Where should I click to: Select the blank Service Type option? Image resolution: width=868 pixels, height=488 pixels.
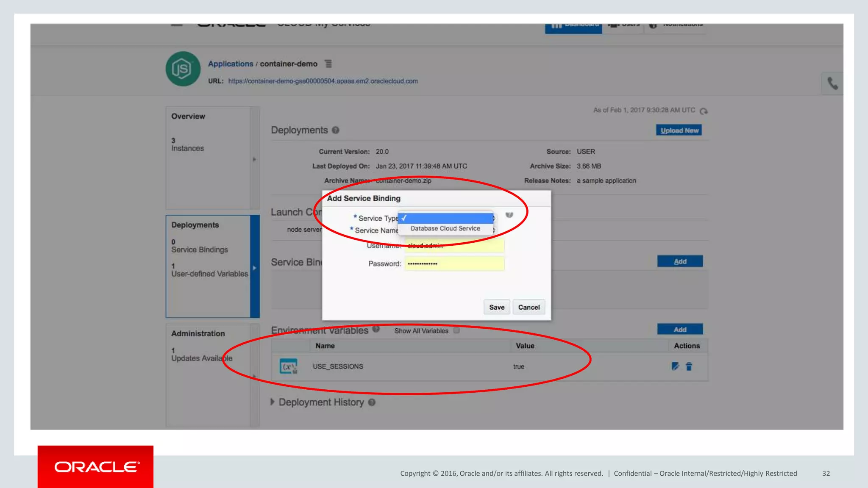click(x=446, y=218)
